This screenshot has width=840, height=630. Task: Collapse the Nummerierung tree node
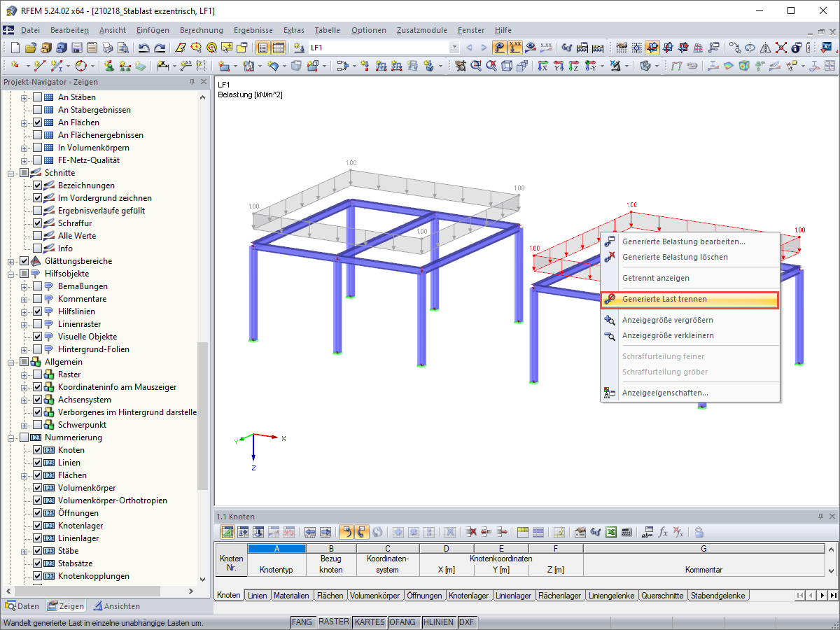(11, 437)
